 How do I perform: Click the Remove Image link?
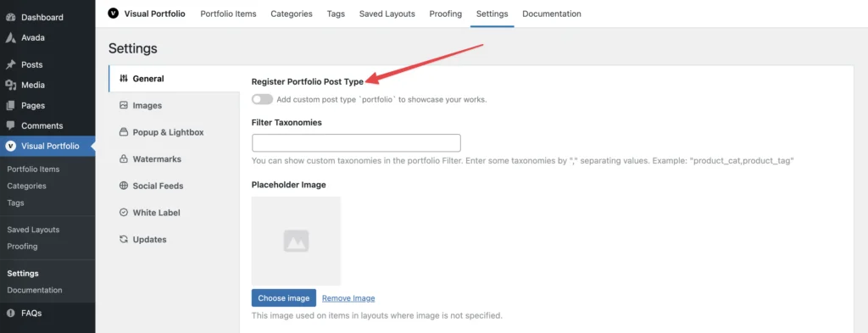348,298
